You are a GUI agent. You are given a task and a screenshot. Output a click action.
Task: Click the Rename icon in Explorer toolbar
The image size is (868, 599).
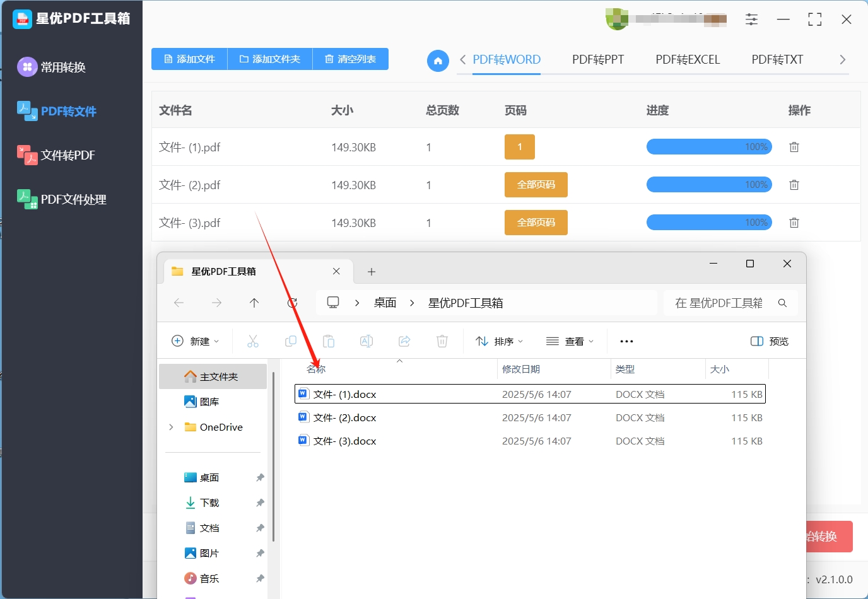(x=367, y=341)
